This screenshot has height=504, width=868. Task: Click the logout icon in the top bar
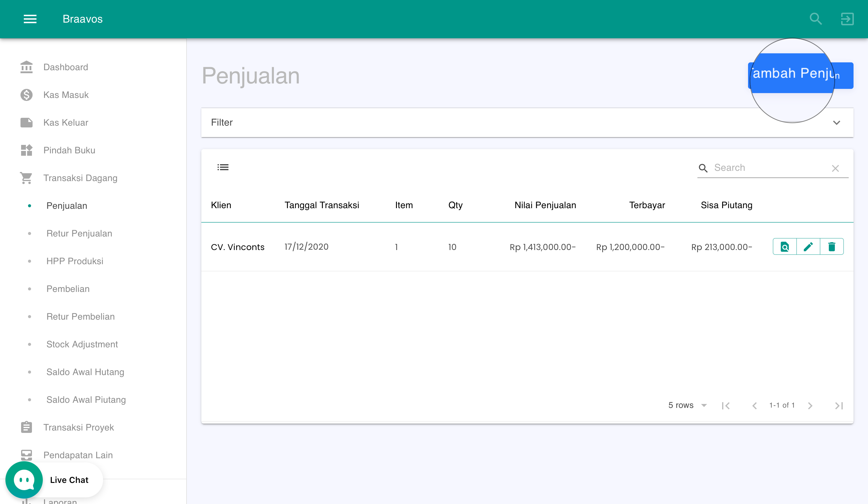[x=847, y=19]
